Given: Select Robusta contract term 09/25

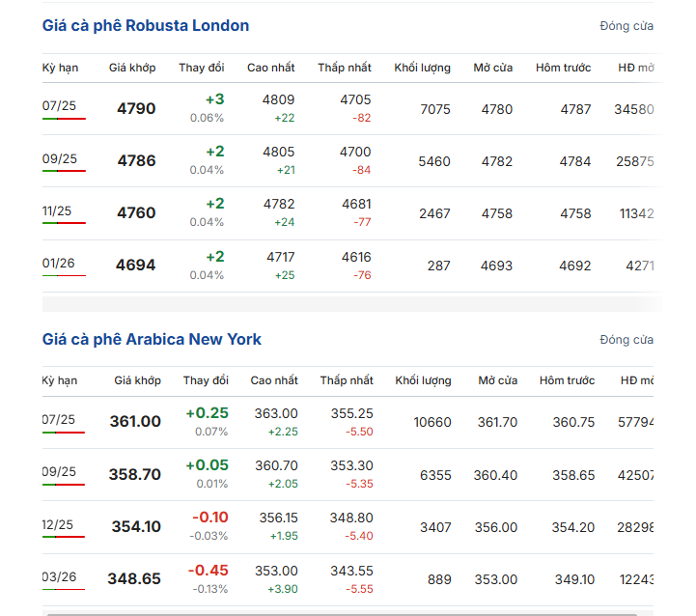Looking at the screenshot, I should pyautogui.click(x=60, y=158).
